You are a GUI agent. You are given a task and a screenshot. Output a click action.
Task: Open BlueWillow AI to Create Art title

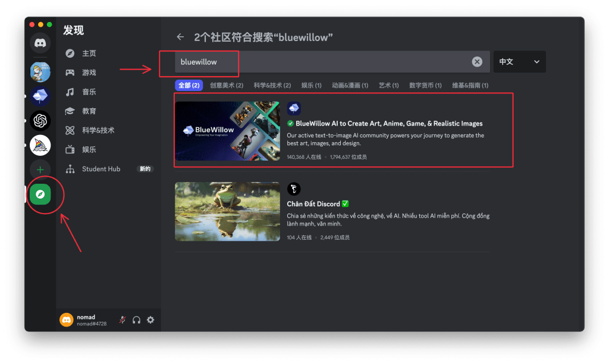tap(389, 124)
